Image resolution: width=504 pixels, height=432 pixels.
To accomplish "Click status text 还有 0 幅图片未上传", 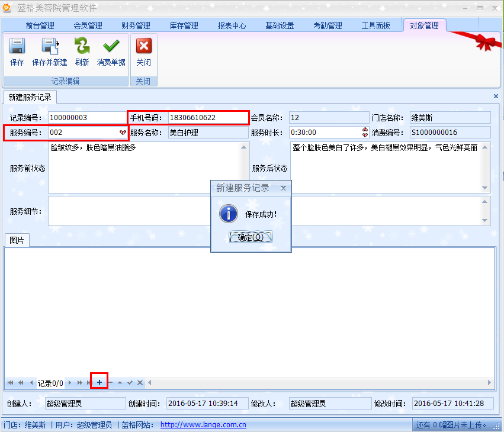I will [451, 425].
